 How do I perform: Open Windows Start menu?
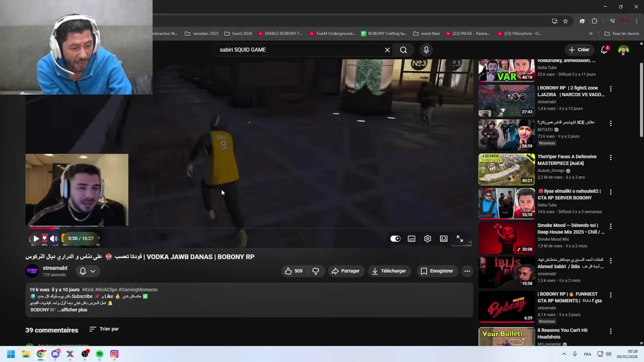(11, 354)
